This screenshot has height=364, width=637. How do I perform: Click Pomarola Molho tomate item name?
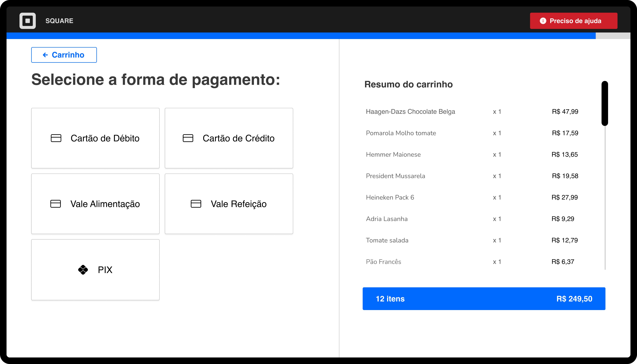coord(401,133)
